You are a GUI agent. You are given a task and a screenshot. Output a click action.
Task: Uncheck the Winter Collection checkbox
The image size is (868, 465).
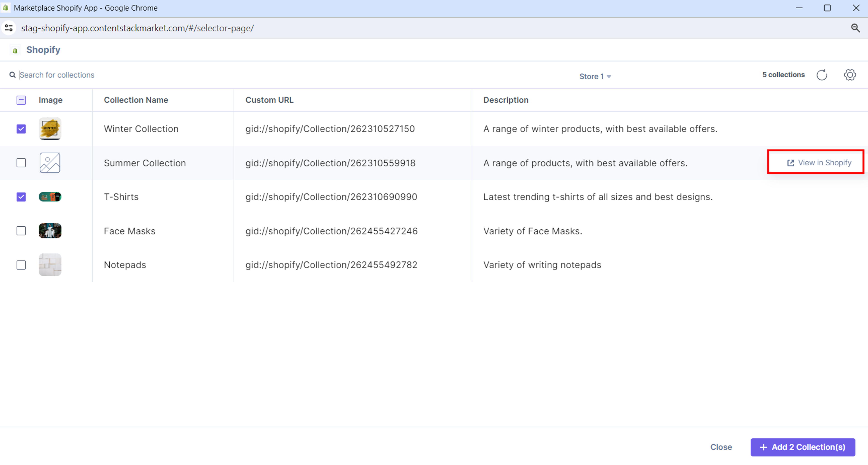[x=21, y=129]
